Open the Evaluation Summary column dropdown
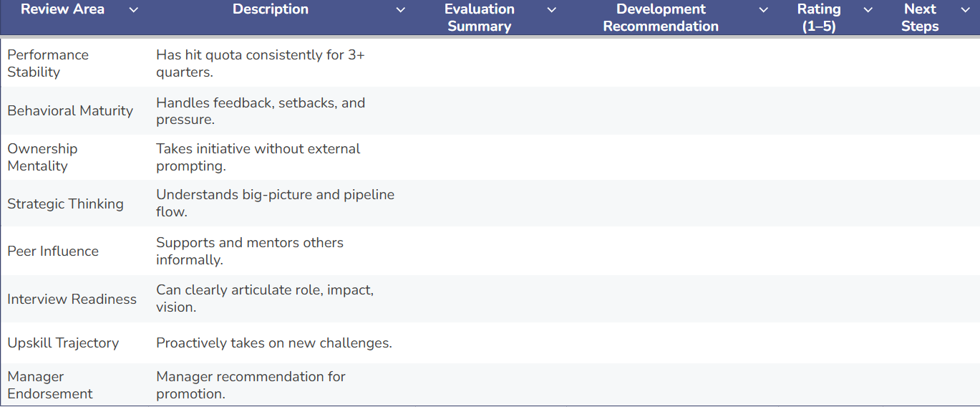Screen dimensions: 980x407 pos(551,10)
